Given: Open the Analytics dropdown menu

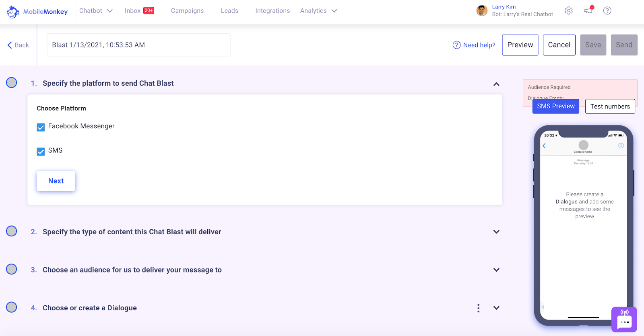Looking at the screenshot, I should coord(318,11).
